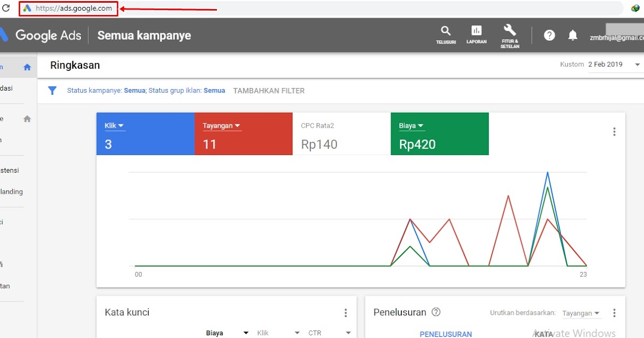The height and width of the screenshot is (338, 644).
Task: Click the blue filter funnel icon
Action: tap(52, 91)
